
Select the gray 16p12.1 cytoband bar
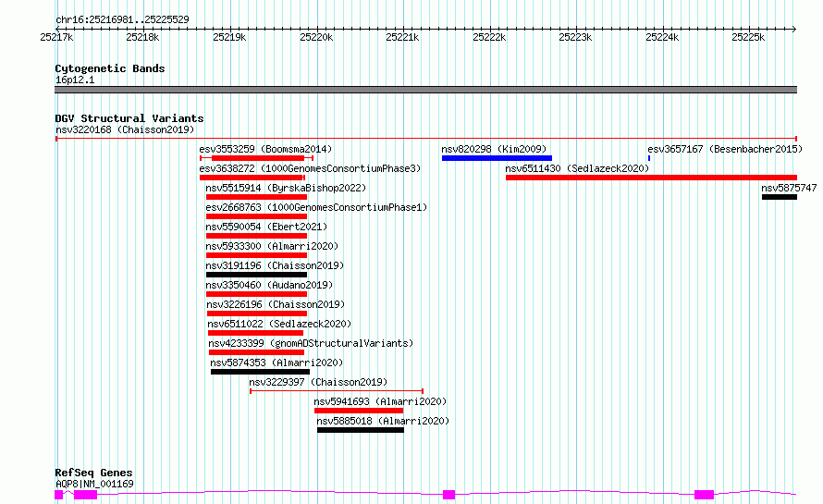[x=425, y=90]
